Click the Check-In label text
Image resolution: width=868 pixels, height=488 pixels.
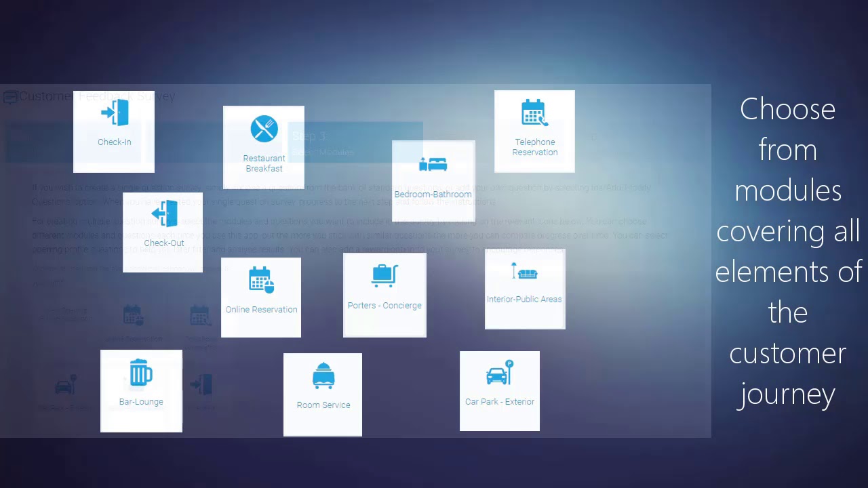115,142
